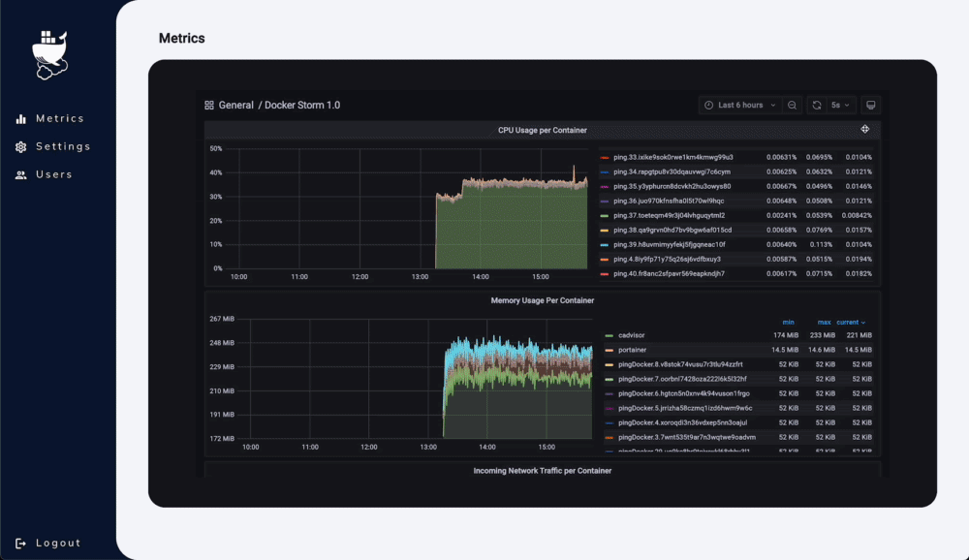Open the Users page in sidebar
Viewport: 969px width, 560px height.
(x=53, y=175)
